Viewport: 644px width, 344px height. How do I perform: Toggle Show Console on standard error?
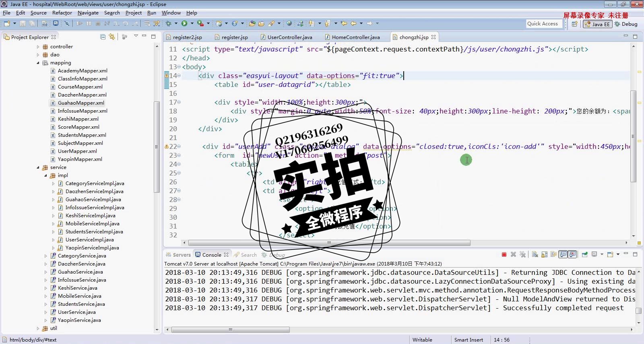click(572, 255)
